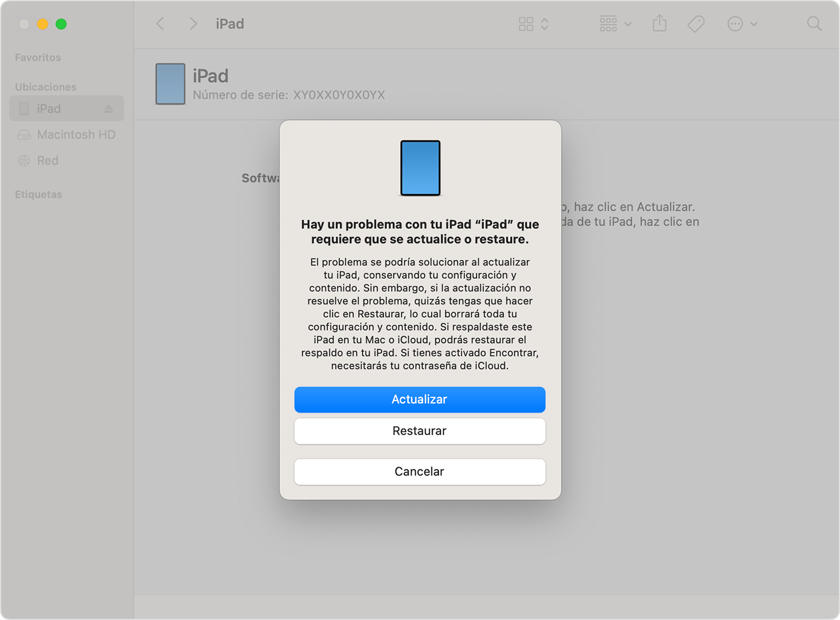The width and height of the screenshot is (840, 620).
Task: Click the Back navigation arrow
Action: tap(160, 23)
